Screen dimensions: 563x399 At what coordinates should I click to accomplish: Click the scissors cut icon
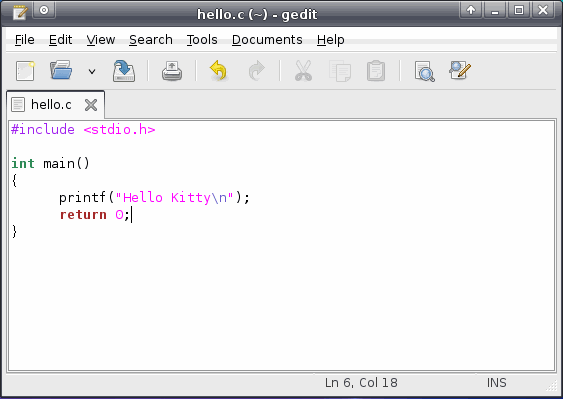point(303,71)
